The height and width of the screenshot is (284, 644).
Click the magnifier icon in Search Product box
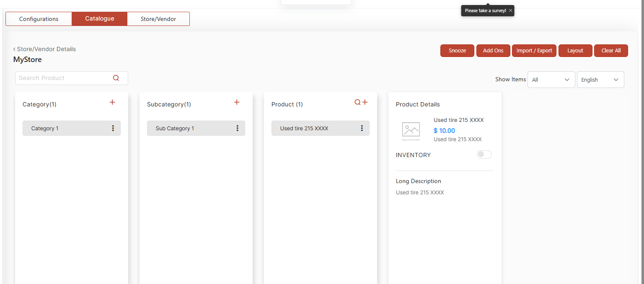116,78
